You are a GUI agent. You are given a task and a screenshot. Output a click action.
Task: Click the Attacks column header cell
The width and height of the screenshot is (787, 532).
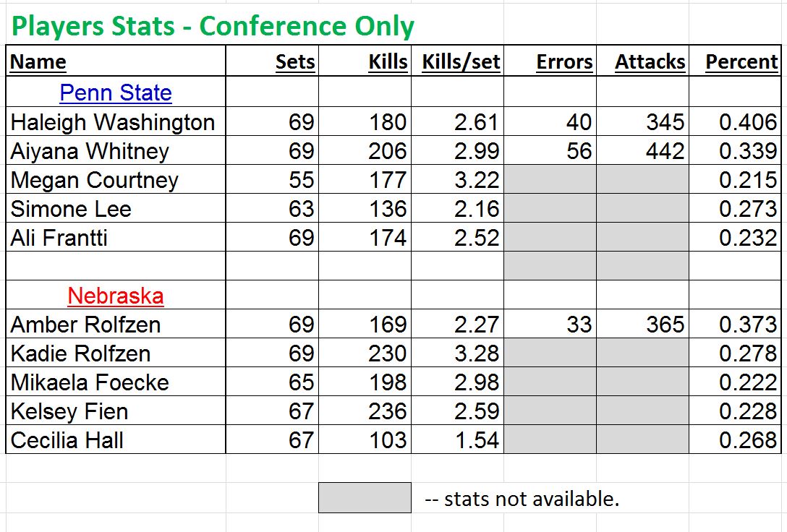pyautogui.click(x=642, y=61)
